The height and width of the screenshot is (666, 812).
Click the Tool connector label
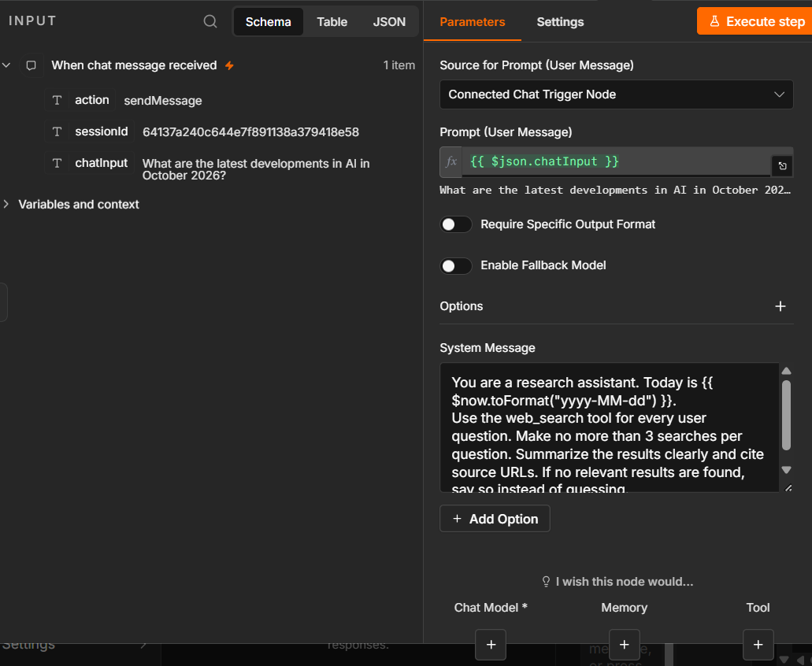pyautogui.click(x=758, y=608)
